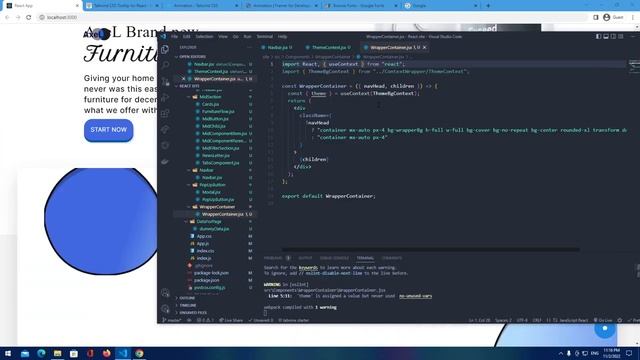Open Source Control view in VS Code
Viewport: 640px width, 360px height.
pyautogui.click(x=165, y=81)
